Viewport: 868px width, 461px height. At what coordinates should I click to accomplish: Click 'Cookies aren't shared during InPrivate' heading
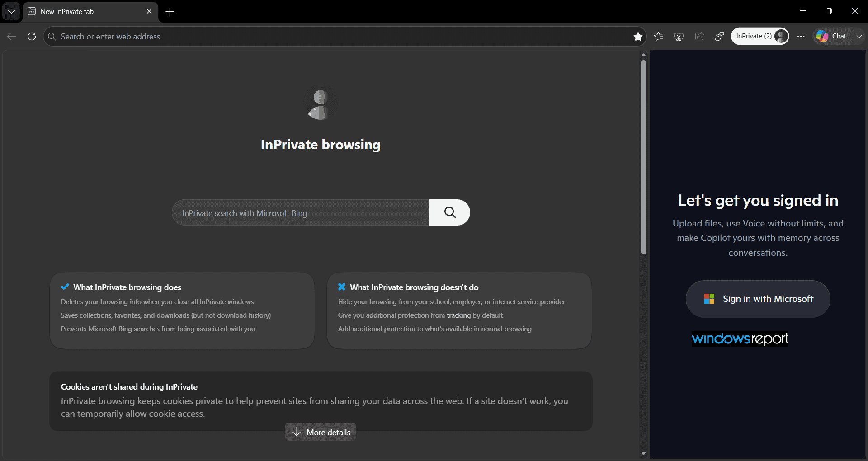pyautogui.click(x=129, y=387)
